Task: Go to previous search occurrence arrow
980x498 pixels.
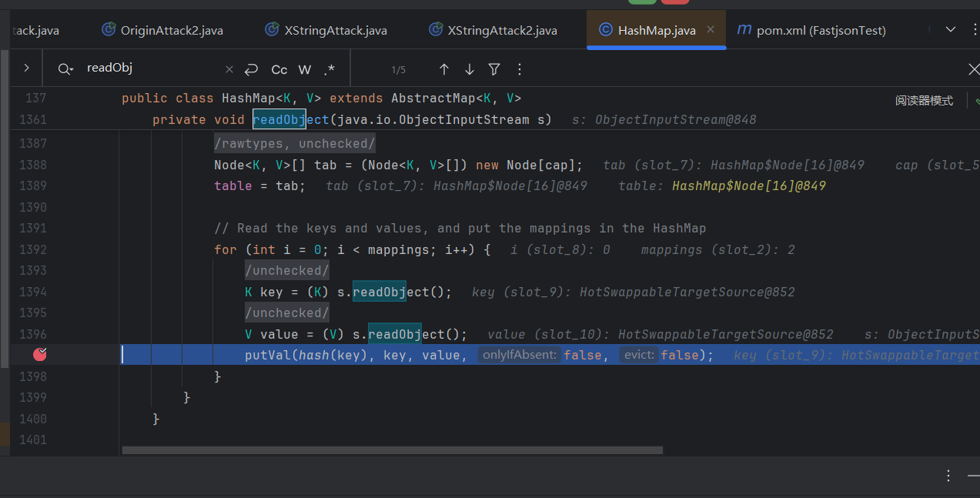Action: [x=444, y=69]
